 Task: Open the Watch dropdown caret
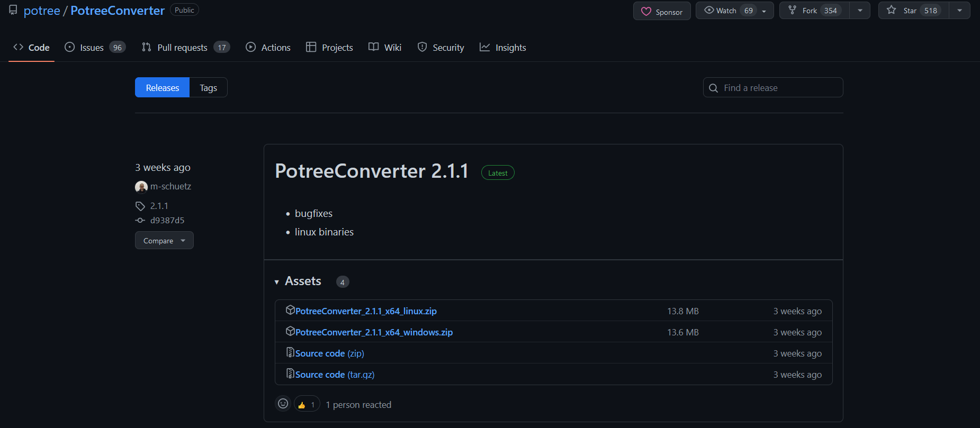(x=764, y=11)
